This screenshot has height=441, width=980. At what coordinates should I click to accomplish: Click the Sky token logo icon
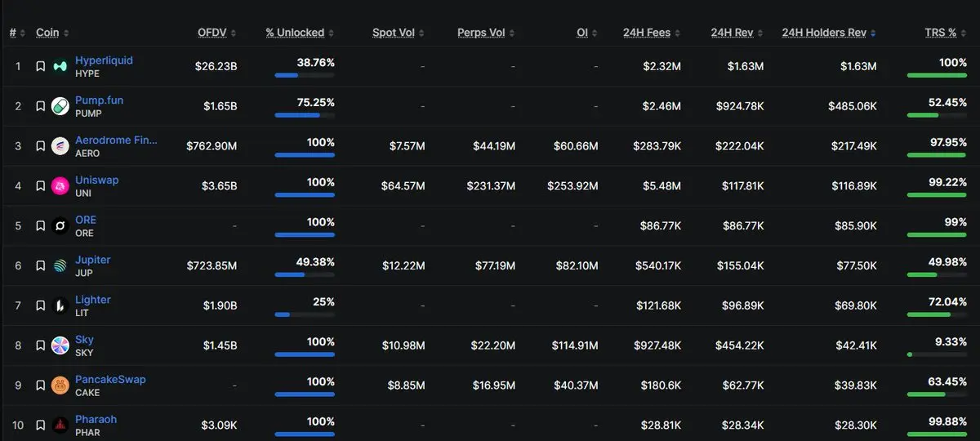click(60, 345)
